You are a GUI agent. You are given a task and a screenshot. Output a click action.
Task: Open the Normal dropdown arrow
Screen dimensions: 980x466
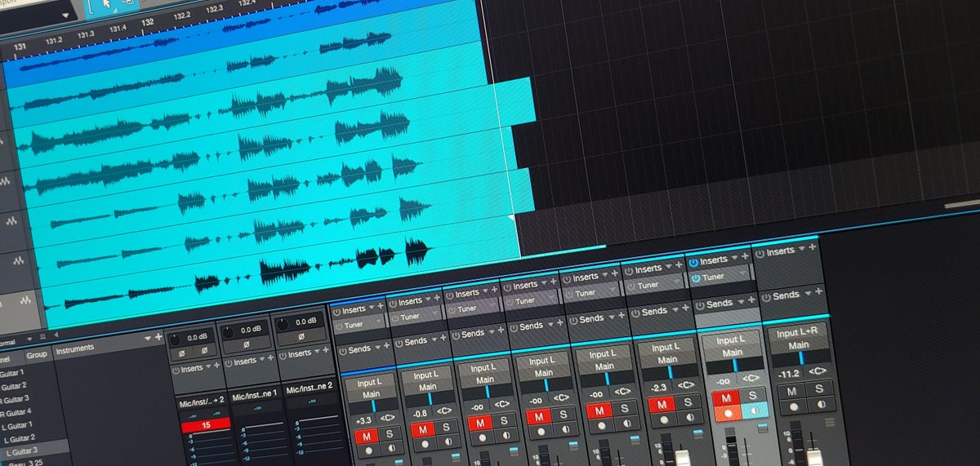pyautogui.click(x=29, y=340)
